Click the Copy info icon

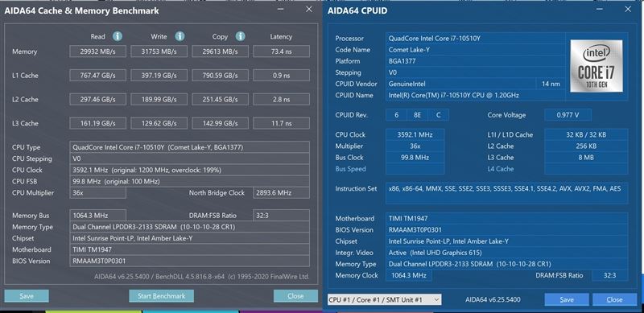click(x=240, y=36)
